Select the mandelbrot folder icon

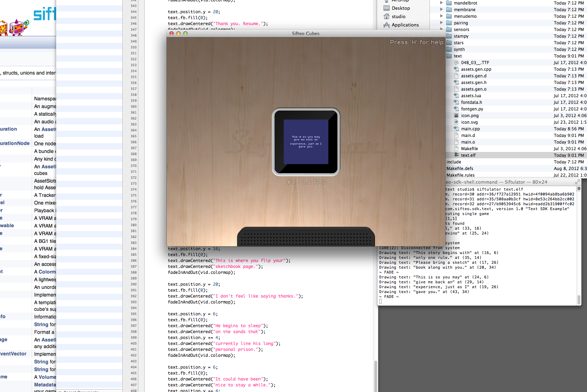click(x=449, y=3)
